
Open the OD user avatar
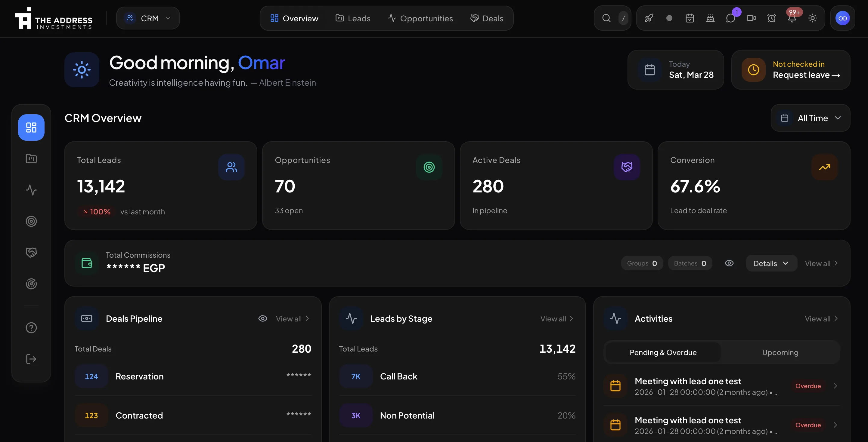pos(842,18)
